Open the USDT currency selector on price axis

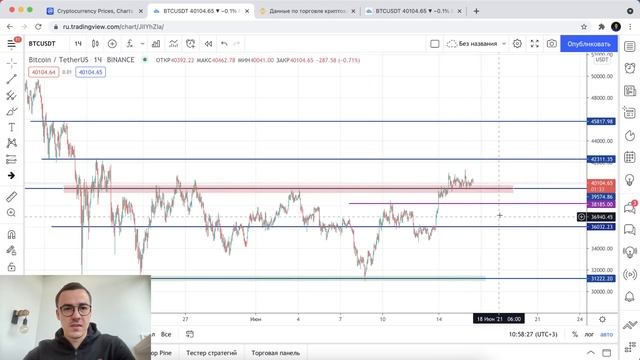602,60
